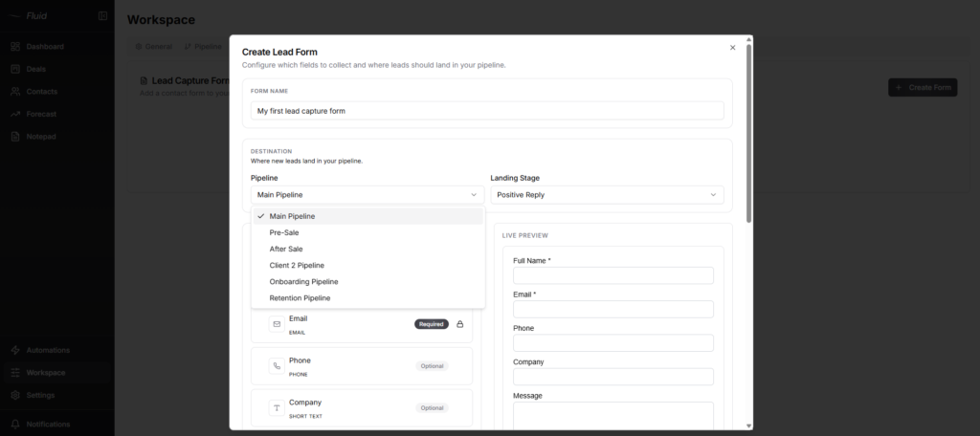This screenshot has width=980, height=436.
Task: Click the lock icon on Email field
Action: coord(460,324)
